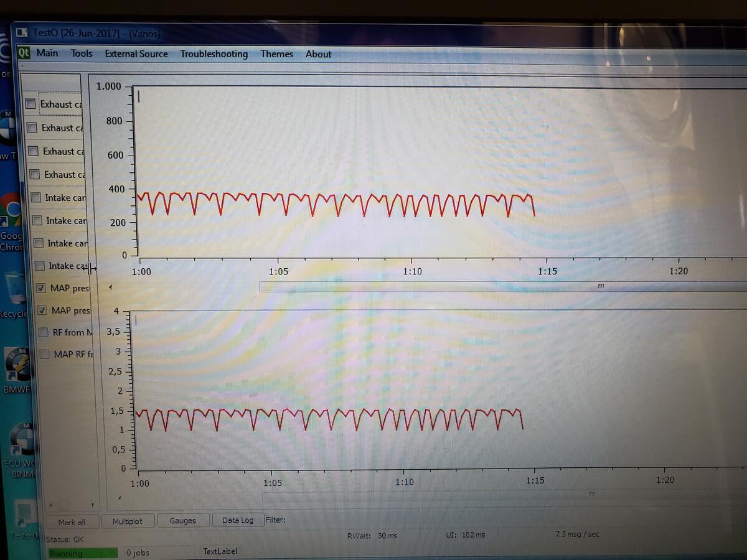The height and width of the screenshot is (560, 747).
Task: Open the Gauges view button
Action: tap(182, 520)
